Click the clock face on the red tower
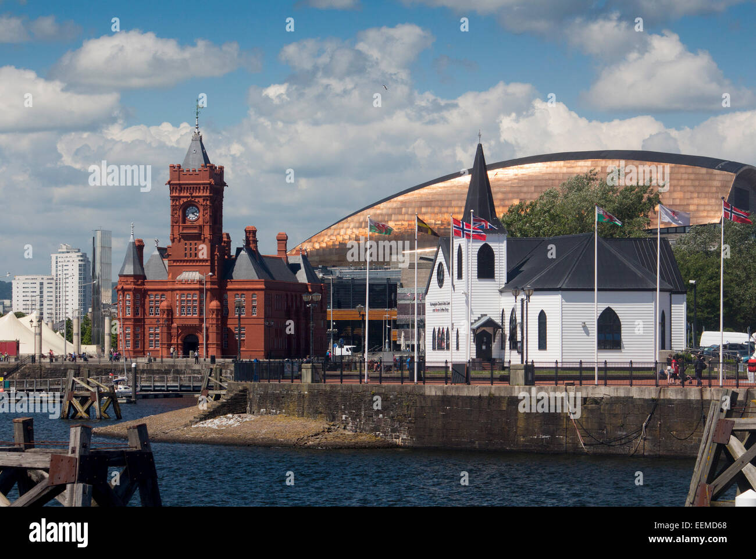 [x=192, y=213]
